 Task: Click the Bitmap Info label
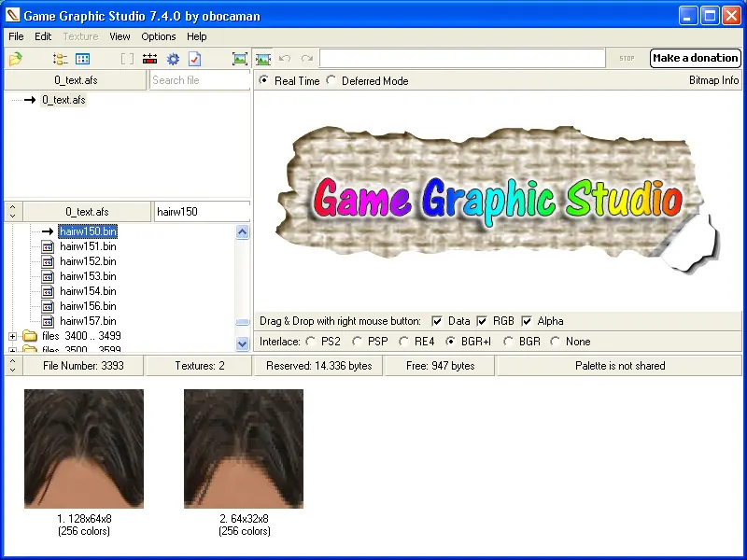[713, 80]
